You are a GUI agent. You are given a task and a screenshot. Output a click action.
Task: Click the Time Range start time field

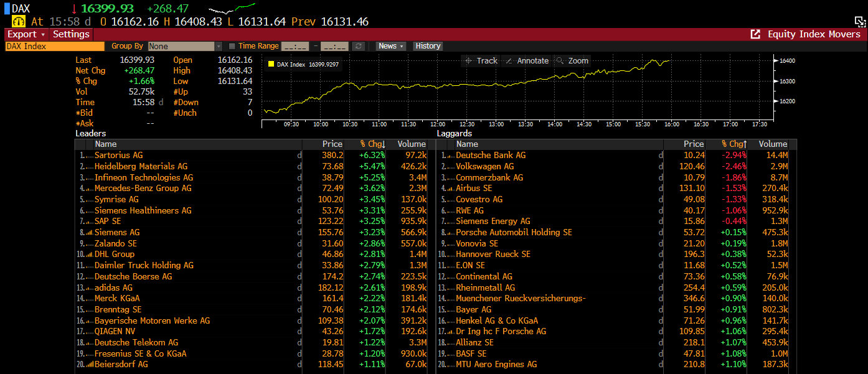[295, 46]
